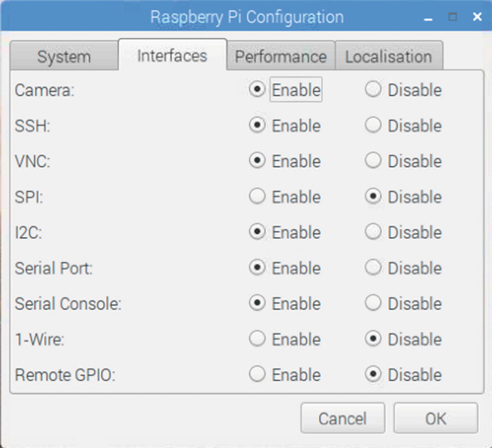Select Disable for SSH

click(373, 125)
